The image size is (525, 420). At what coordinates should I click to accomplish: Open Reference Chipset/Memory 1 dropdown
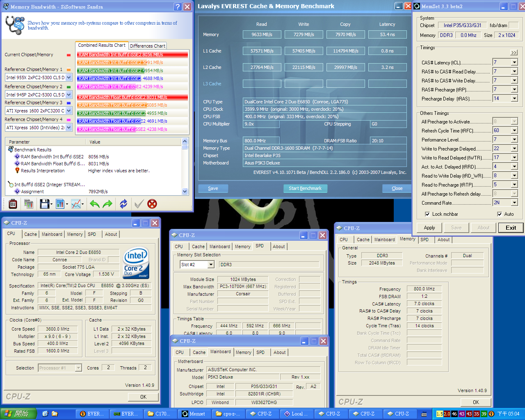pos(69,78)
